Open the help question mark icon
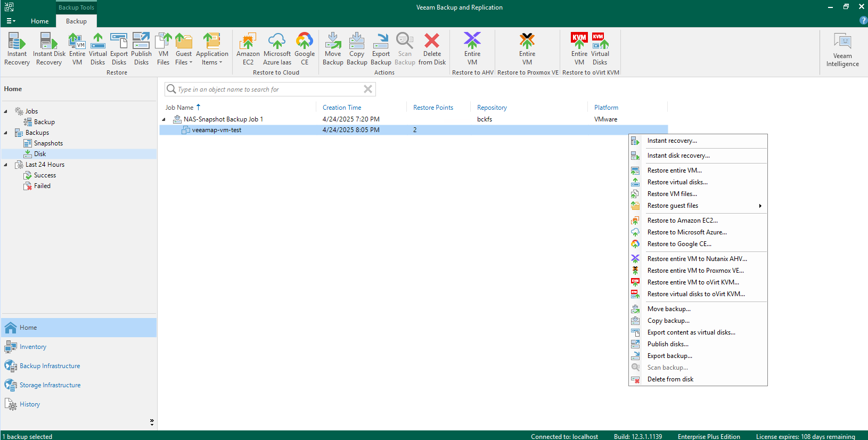This screenshot has width=868, height=440. click(863, 20)
